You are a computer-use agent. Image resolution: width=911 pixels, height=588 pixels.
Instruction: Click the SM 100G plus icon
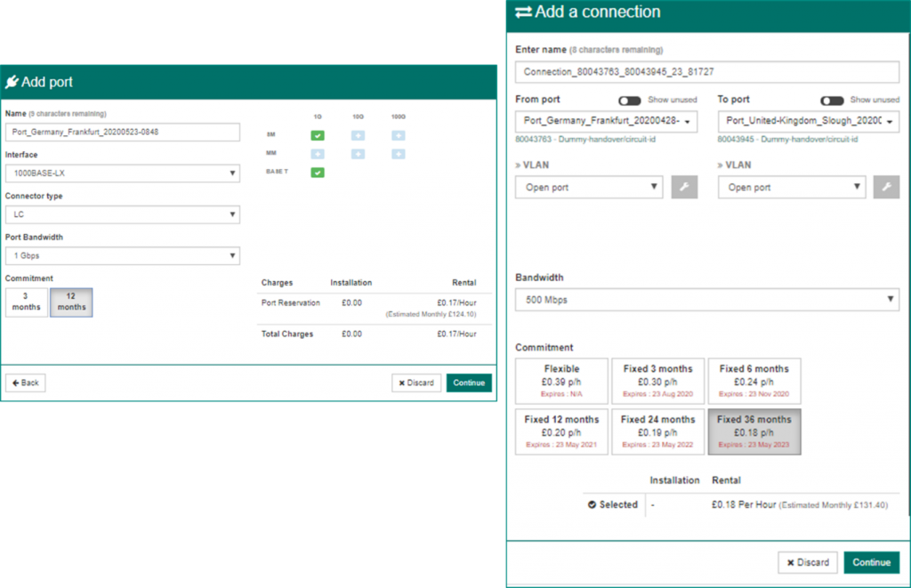398,135
